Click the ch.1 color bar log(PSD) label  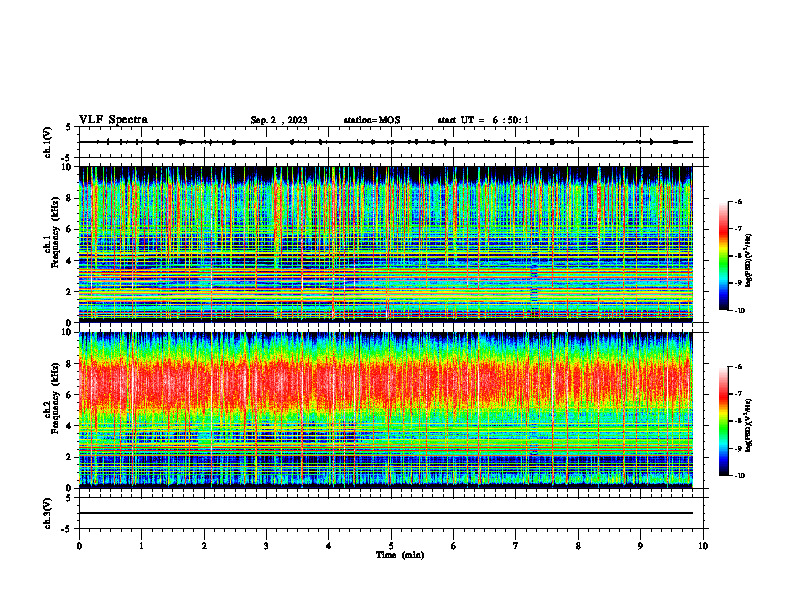point(750,261)
